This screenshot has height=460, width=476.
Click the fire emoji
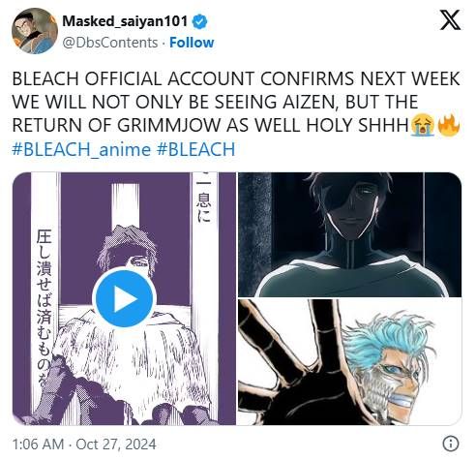pos(449,126)
